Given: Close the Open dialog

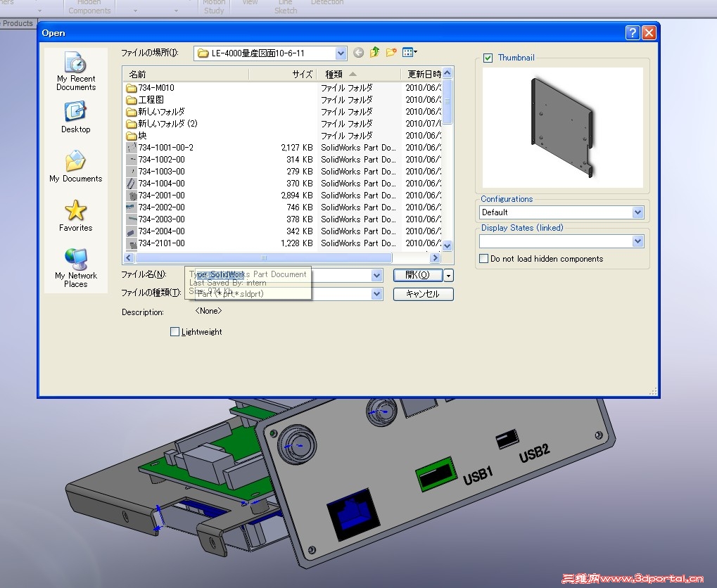Looking at the screenshot, I should [x=649, y=33].
